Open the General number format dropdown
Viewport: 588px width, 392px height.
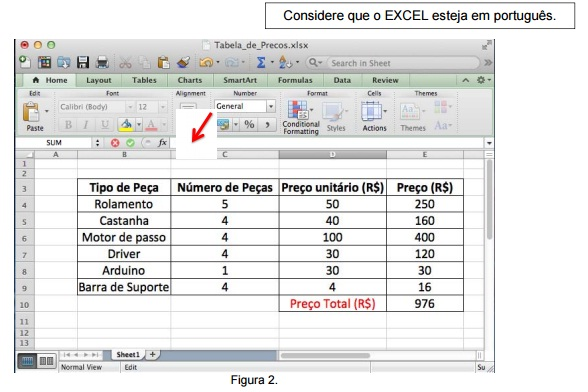click(271, 106)
